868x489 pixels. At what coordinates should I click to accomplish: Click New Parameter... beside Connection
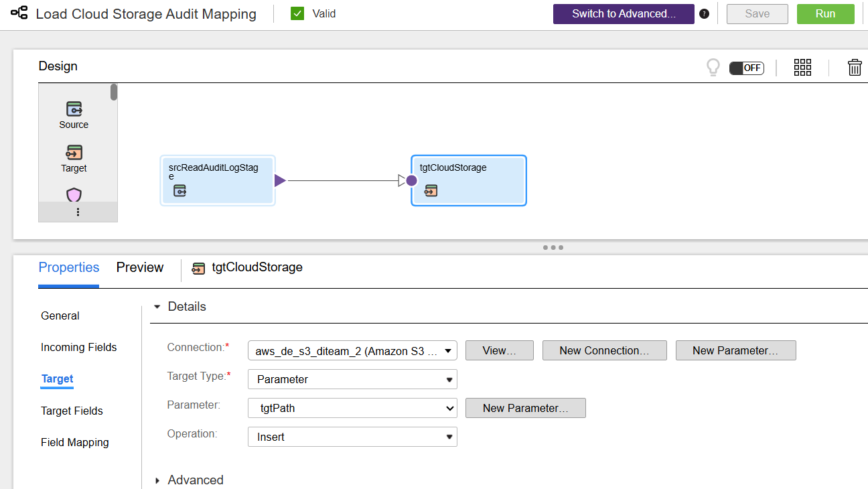(x=736, y=350)
